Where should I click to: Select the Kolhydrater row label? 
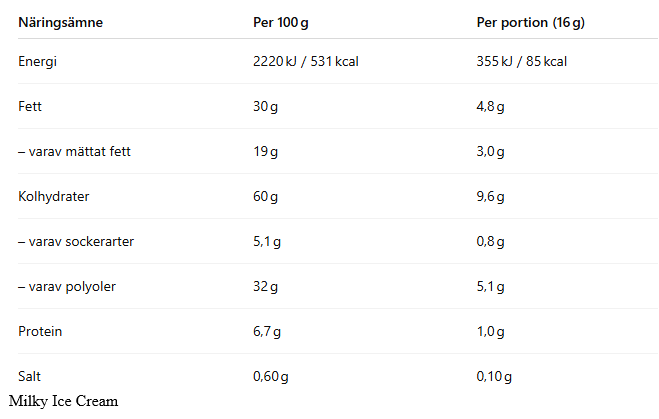click(x=54, y=196)
